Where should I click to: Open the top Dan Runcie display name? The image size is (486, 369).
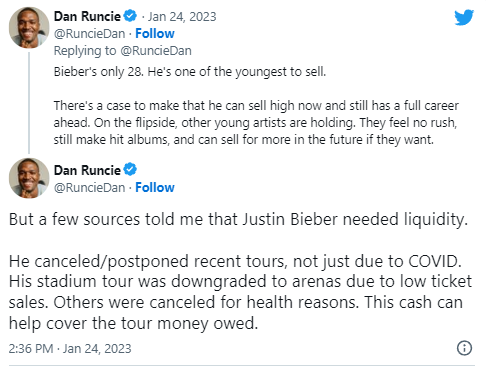[87, 16]
